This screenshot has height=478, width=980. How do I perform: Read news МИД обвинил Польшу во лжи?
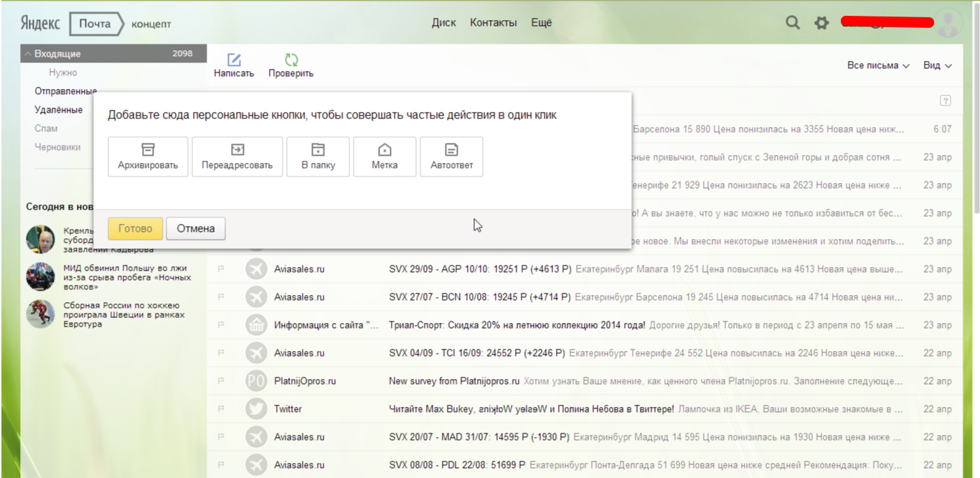click(128, 277)
